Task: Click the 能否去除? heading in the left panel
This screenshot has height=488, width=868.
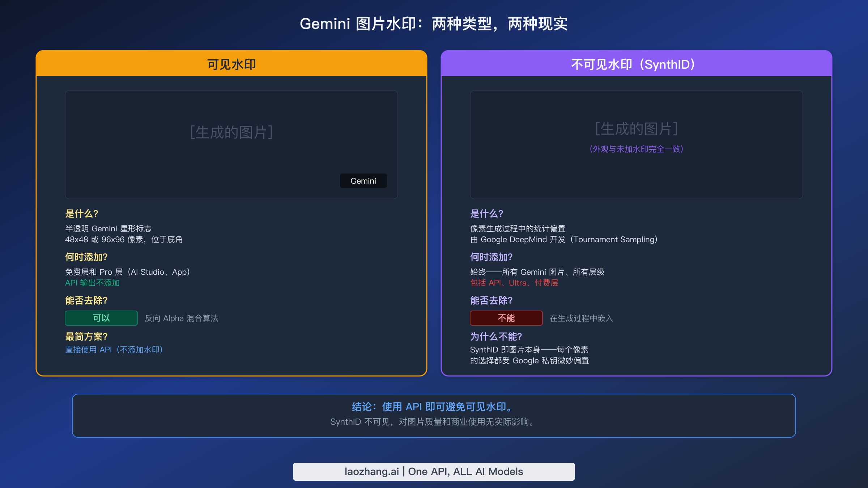Action: (86, 300)
